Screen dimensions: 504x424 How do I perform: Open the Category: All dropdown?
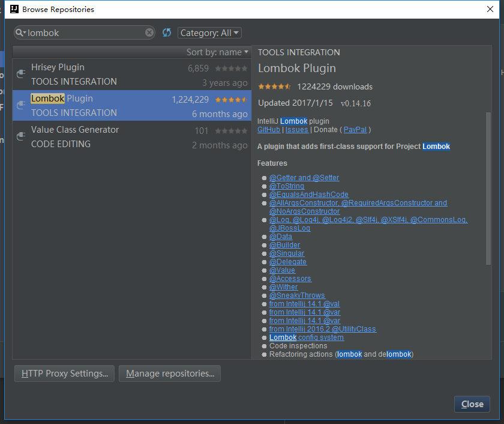(209, 32)
